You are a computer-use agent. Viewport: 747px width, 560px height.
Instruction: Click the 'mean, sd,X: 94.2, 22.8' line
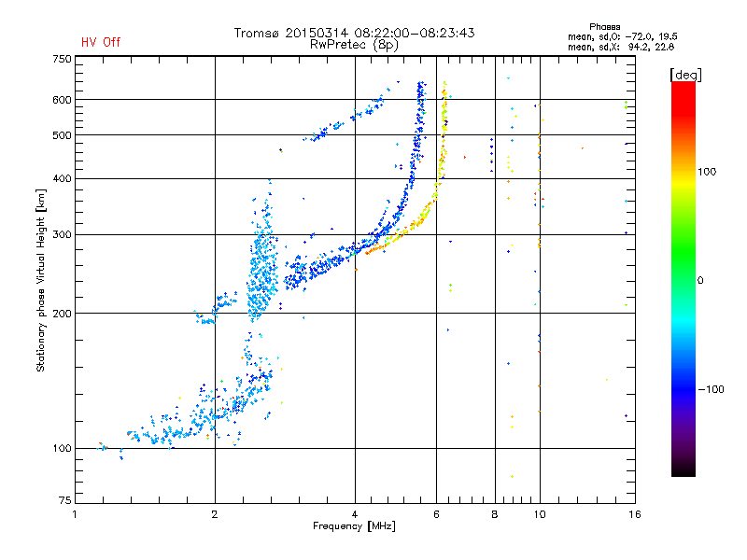pyautogui.click(x=621, y=47)
